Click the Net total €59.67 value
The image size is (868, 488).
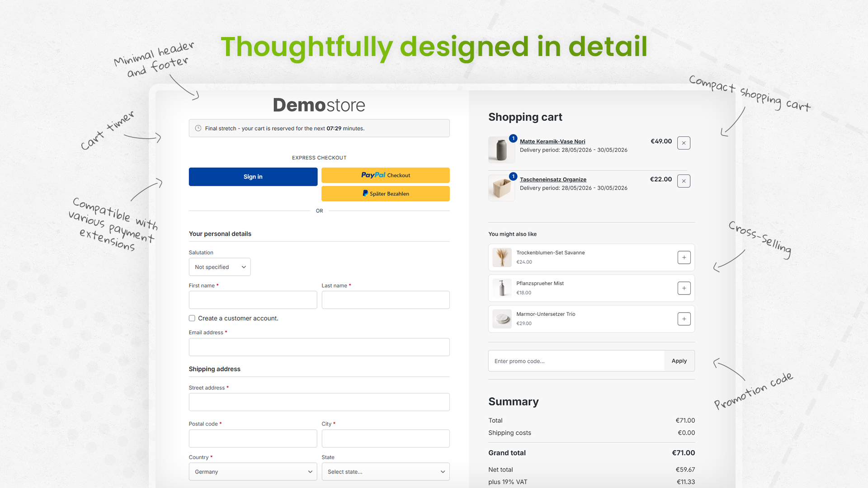685,470
